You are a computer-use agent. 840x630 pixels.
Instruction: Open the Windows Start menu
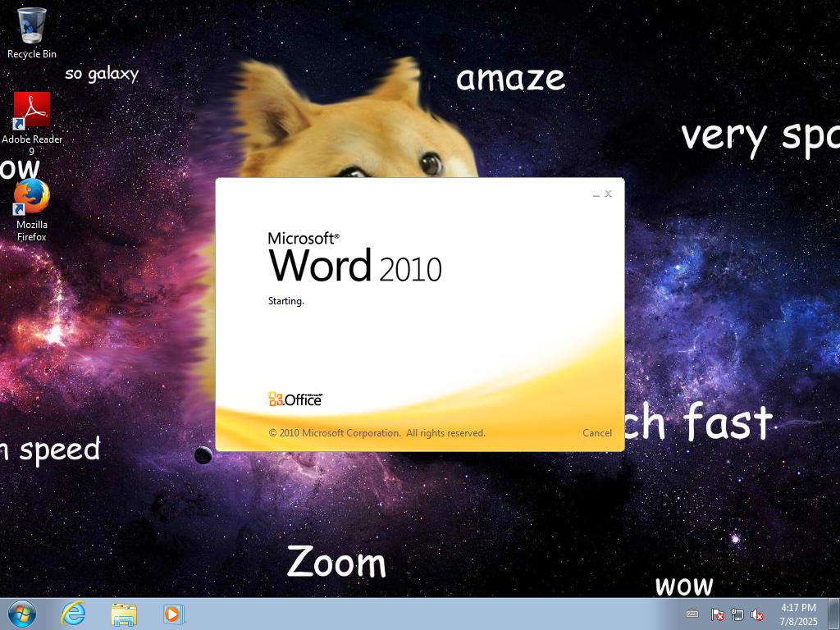21,614
